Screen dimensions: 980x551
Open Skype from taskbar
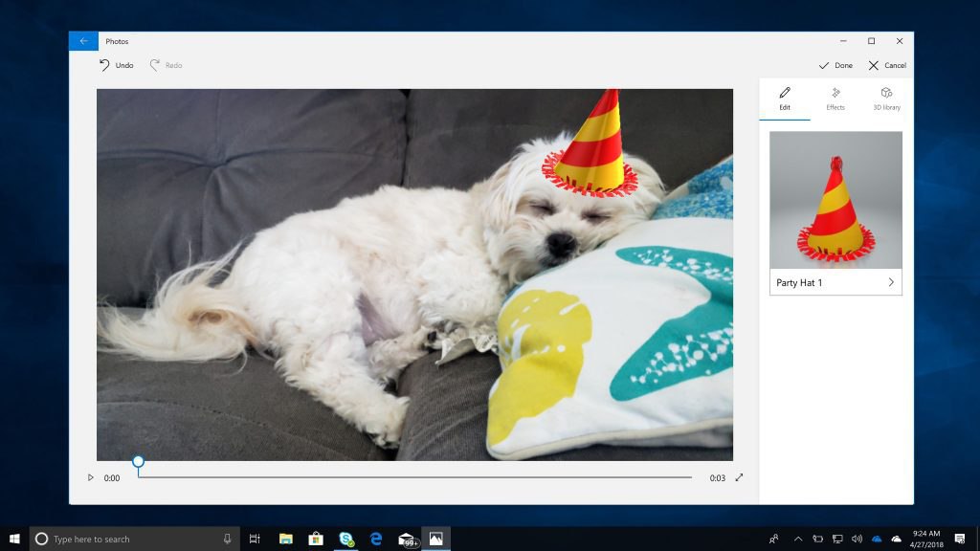(345, 539)
